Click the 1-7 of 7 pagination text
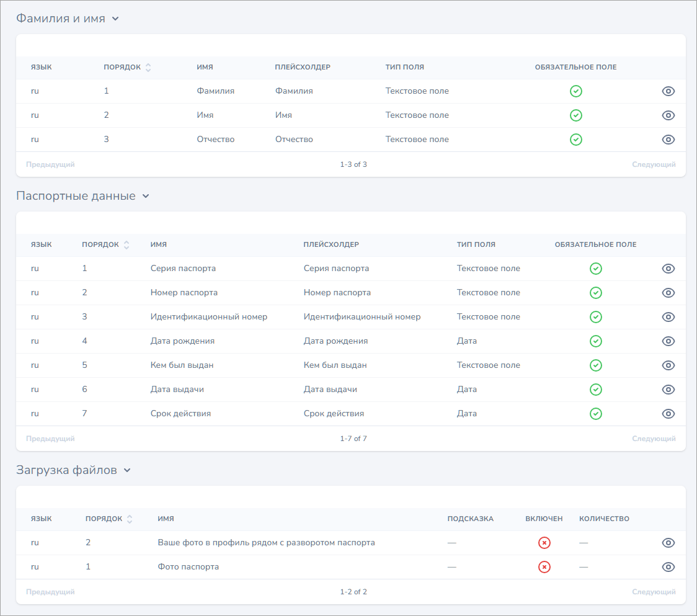This screenshot has height=616, width=697. pyautogui.click(x=353, y=439)
